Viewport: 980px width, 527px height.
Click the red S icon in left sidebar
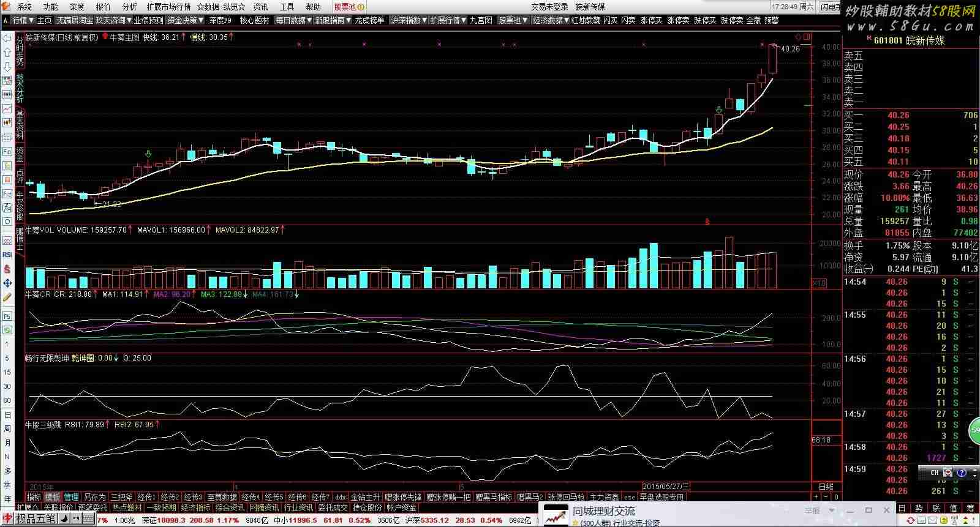point(7,269)
